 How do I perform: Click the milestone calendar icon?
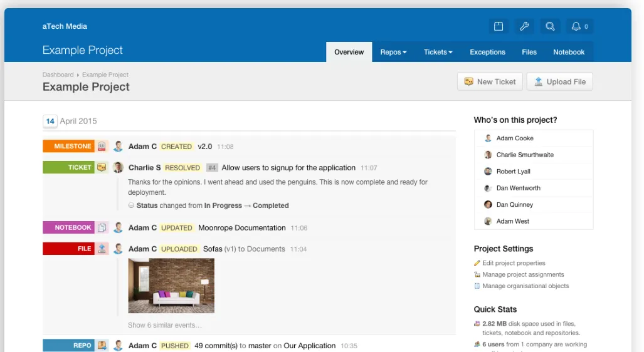coord(102,146)
